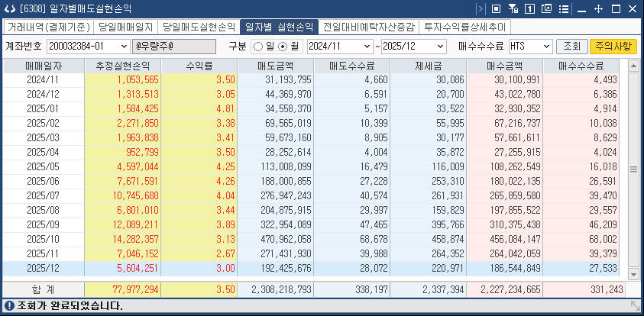Click the yellow 주의사항 button
This screenshot has width=644, height=316.
613,46
